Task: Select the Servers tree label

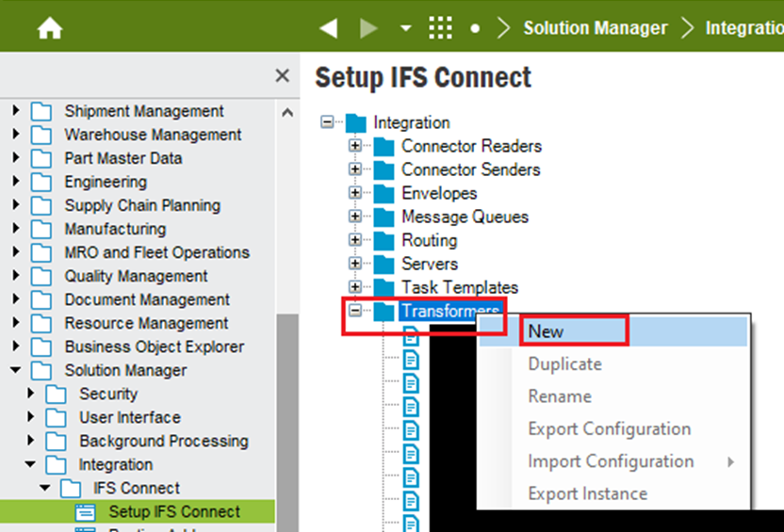Action: click(430, 264)
